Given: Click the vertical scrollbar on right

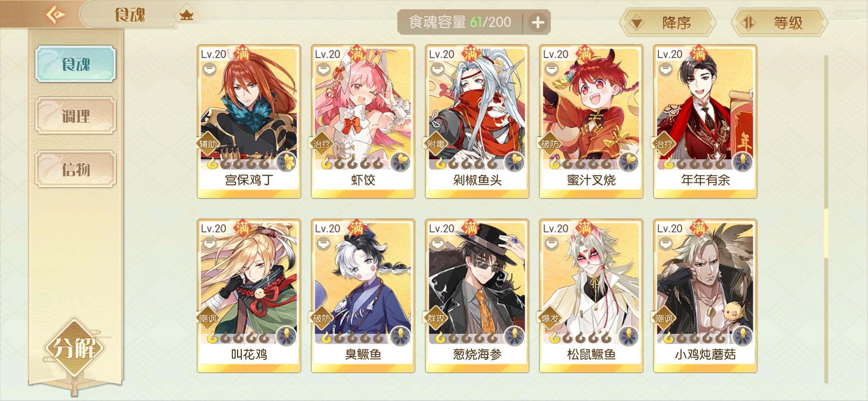Looking at the screenshot, I should tap(826, 219).
